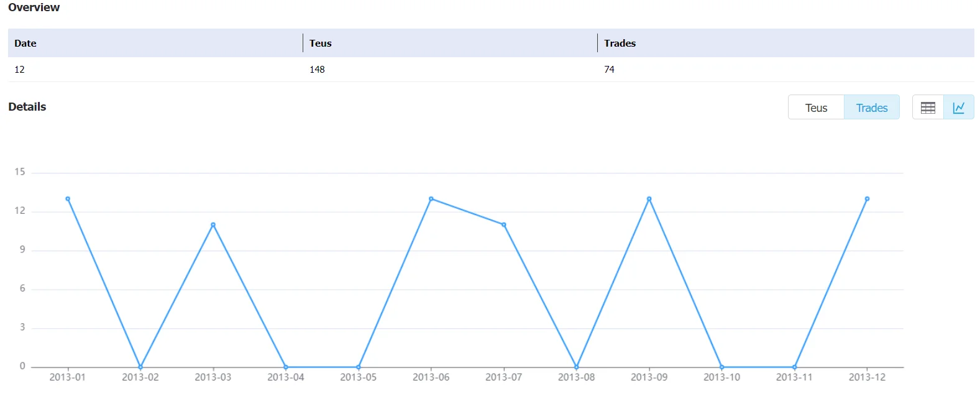Click the 15 y-axis label
Viewport: 980px width, 396px height.
[x=20, y=172]
